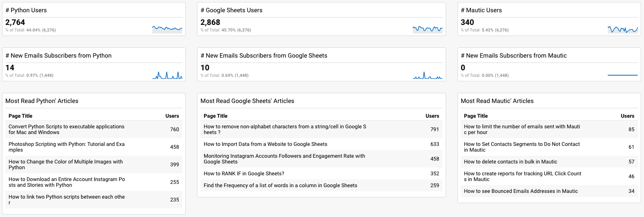Click Users header in Python articles table

tap(172, 116)
